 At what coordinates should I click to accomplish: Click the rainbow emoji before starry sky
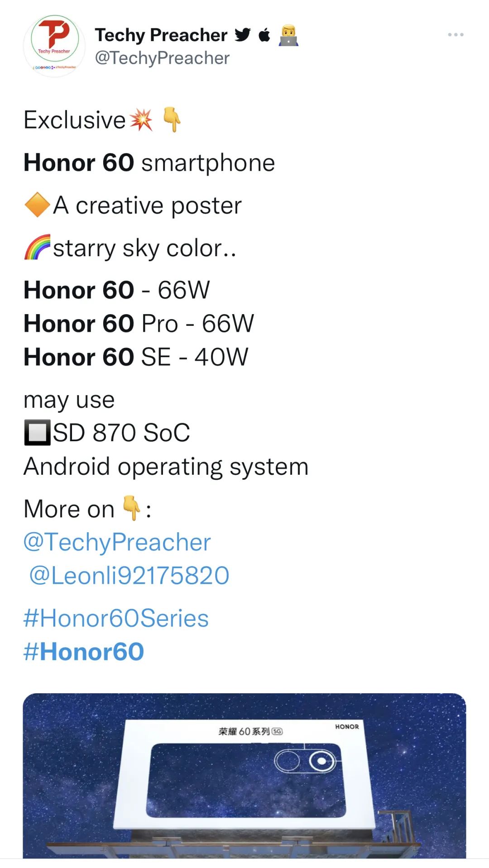pyautogui.click(x=37, y=247)
